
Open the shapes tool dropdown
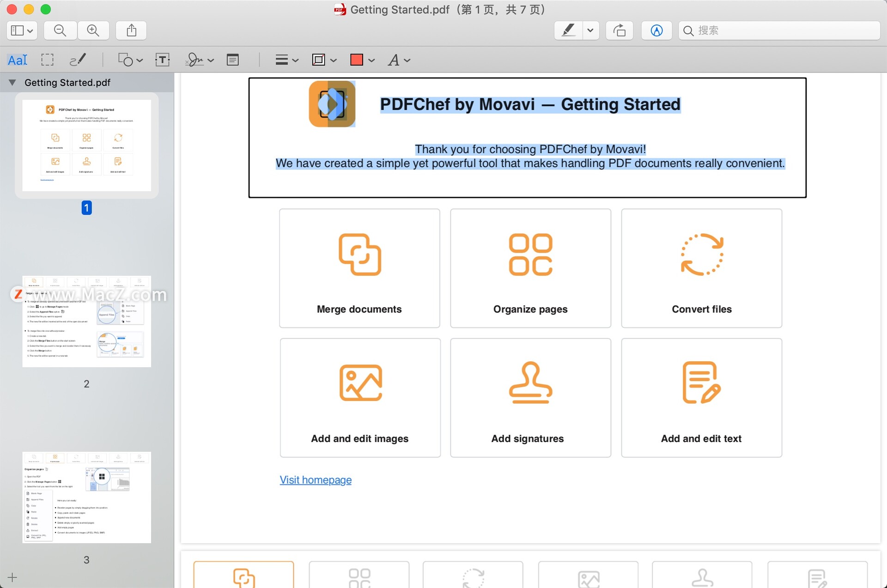(130, 60)
